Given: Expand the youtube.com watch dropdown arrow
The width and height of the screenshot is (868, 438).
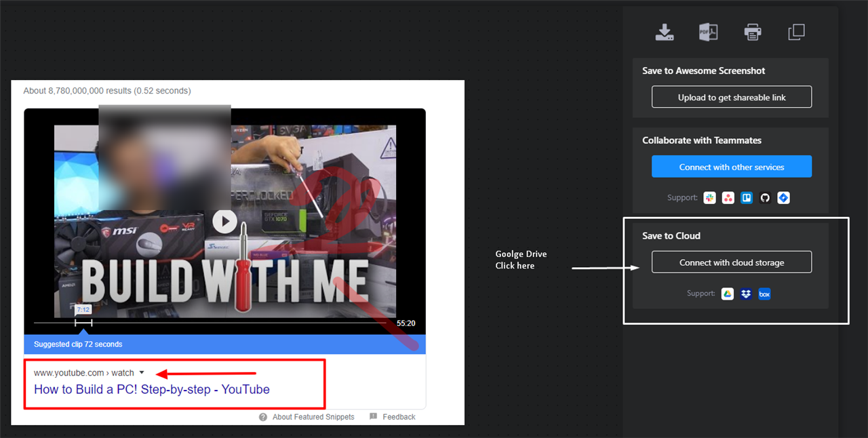Looking at the screenshot, I should [x=142, y=372].
